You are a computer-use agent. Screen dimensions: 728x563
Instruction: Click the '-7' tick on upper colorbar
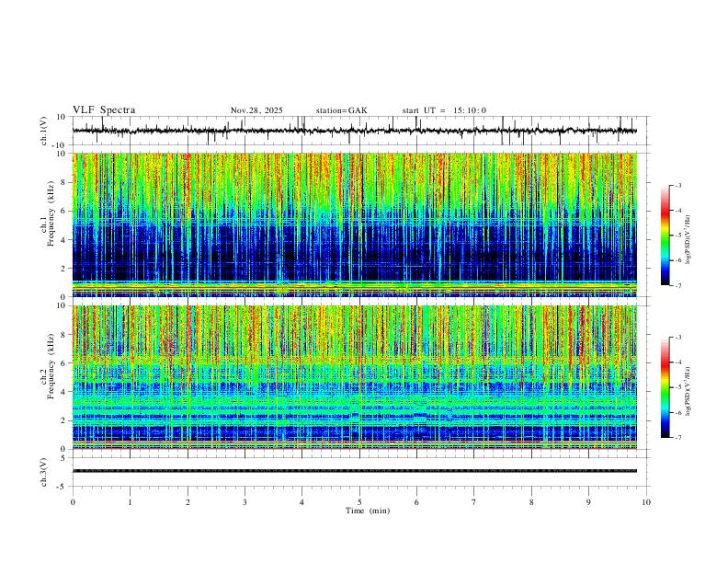[677, 286]
